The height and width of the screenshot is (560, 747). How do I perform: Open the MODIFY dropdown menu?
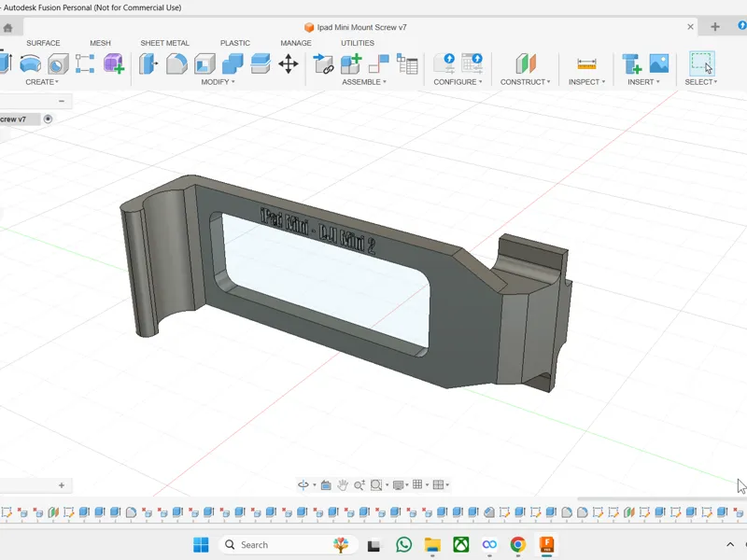[x=218, y=82]
